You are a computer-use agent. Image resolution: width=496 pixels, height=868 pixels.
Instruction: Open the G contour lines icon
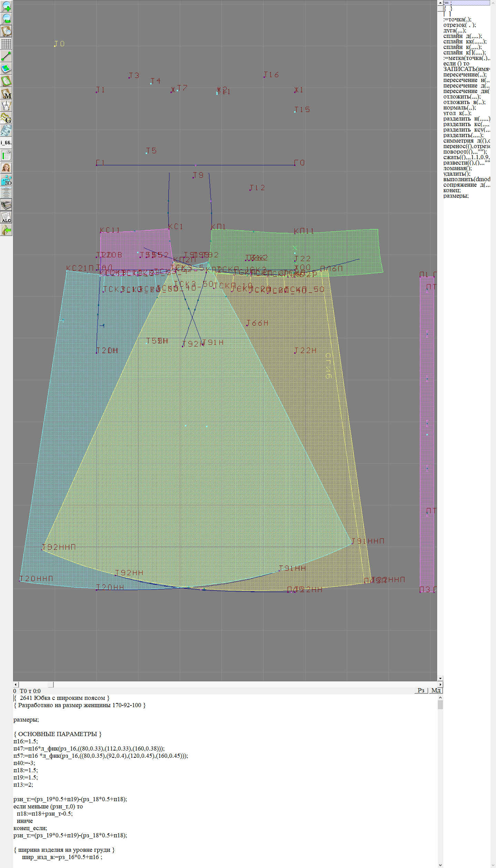coord(6,118)
